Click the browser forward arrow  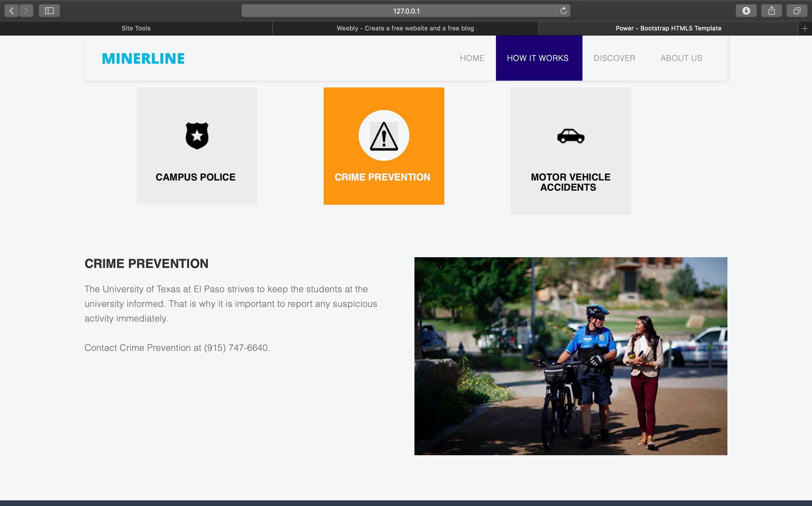coord(26,11)
